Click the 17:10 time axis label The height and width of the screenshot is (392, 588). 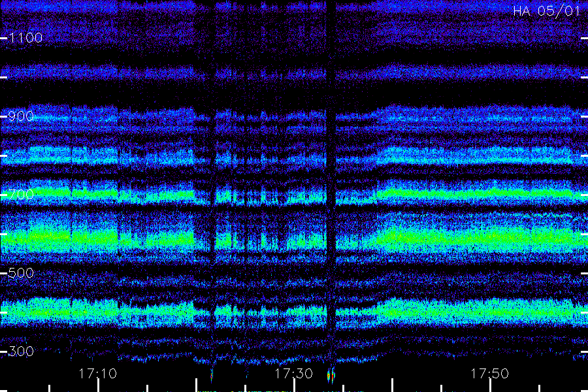coord(97,374)
